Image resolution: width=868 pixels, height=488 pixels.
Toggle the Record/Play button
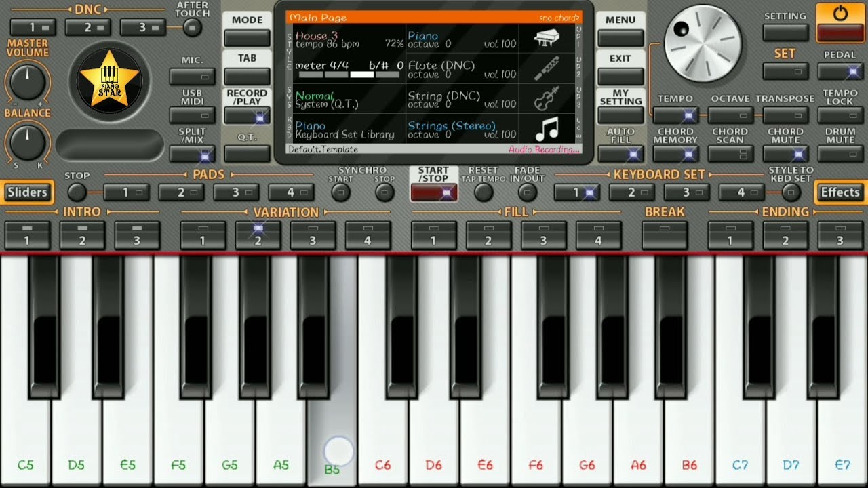pyautogui.click(x=247, y=116)
